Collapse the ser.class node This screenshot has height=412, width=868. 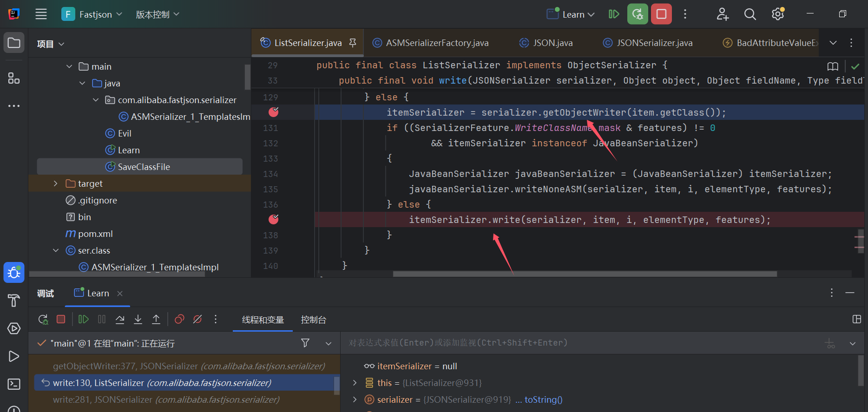56,250
